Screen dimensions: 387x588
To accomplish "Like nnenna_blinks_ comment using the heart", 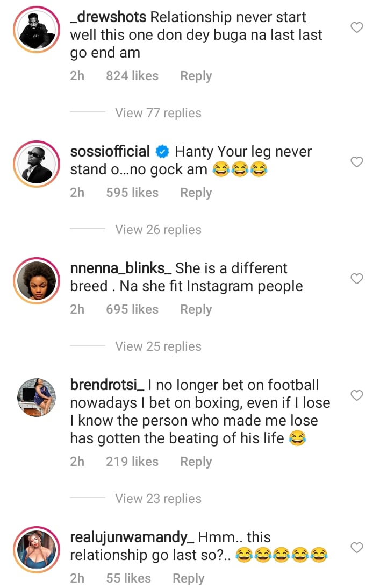I will [x=356, y=279].
